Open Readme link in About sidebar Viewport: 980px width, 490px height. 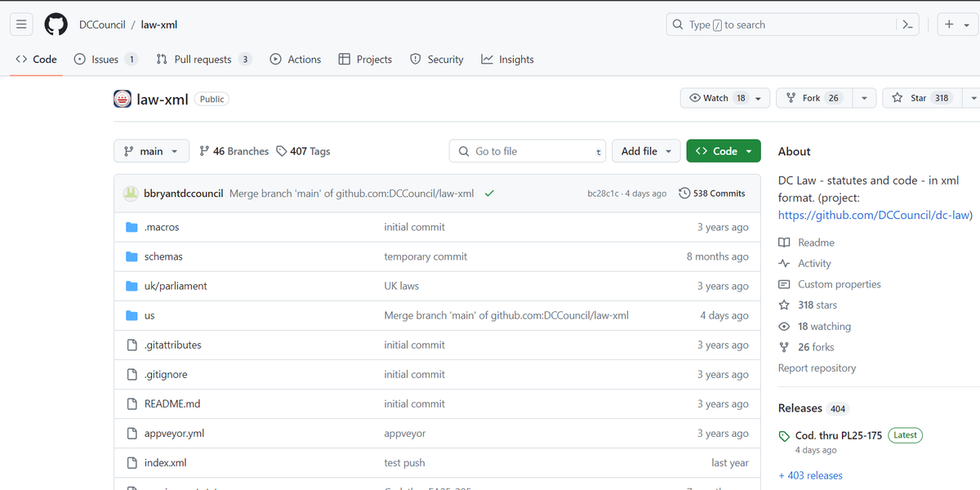click(806, 243)
